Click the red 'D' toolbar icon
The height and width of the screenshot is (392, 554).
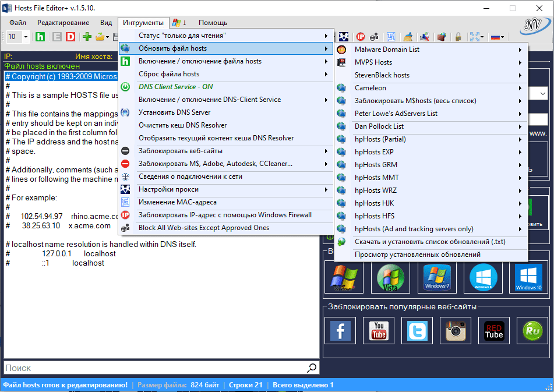pyautogui.click(x=70, y=37)
